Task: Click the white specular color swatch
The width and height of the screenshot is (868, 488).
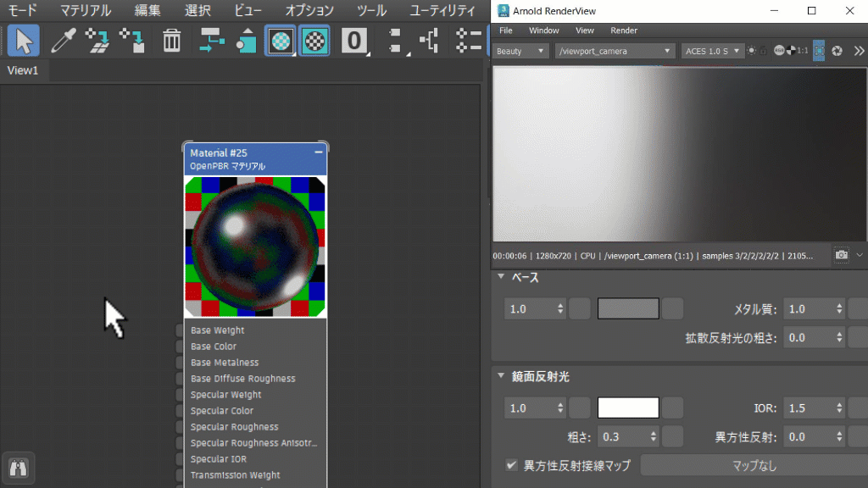Action: [x=628, y=408]
